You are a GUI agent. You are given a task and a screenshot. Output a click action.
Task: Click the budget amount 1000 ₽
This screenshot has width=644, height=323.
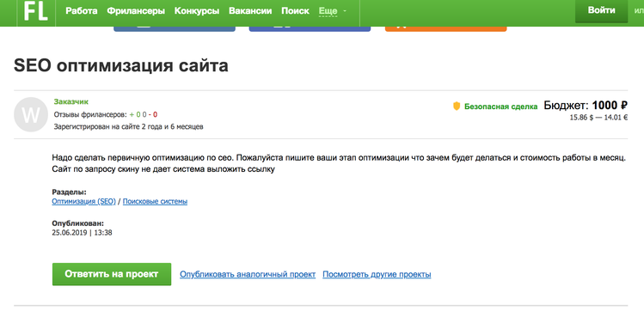click(x=610, y=106)
